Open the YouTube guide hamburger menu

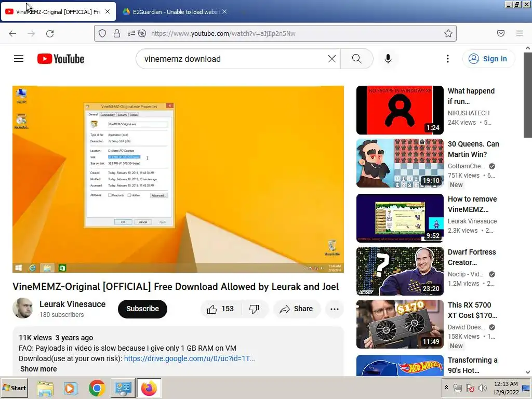19,59
